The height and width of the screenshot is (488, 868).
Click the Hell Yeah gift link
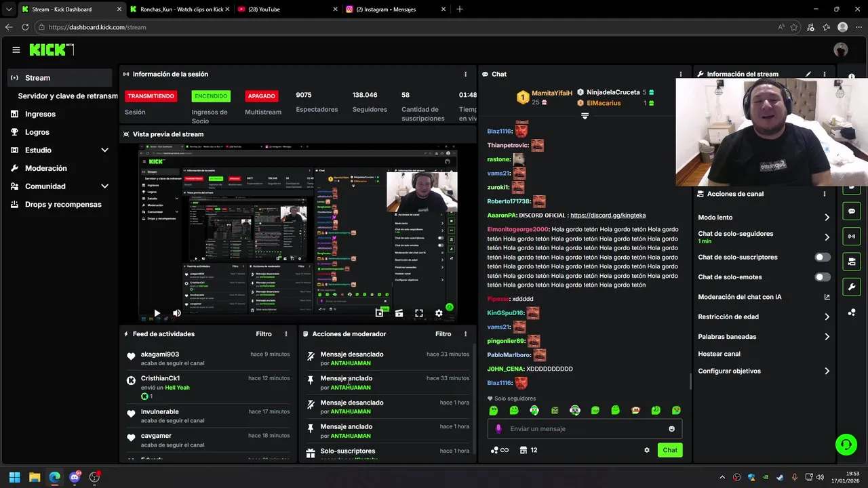[177, 388]
